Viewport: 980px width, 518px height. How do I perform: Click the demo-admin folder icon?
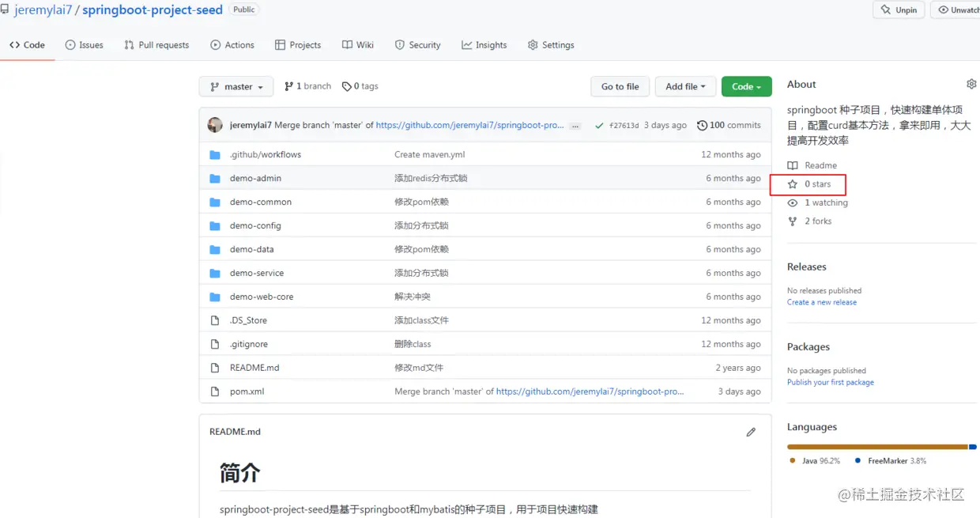[215, 178]
